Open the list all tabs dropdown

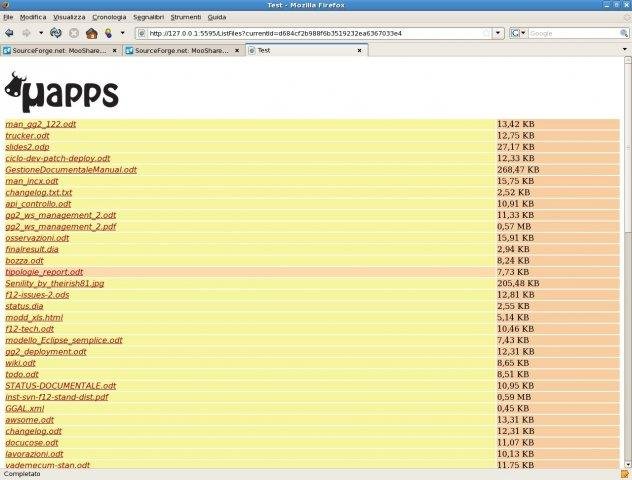pos(625,50)
